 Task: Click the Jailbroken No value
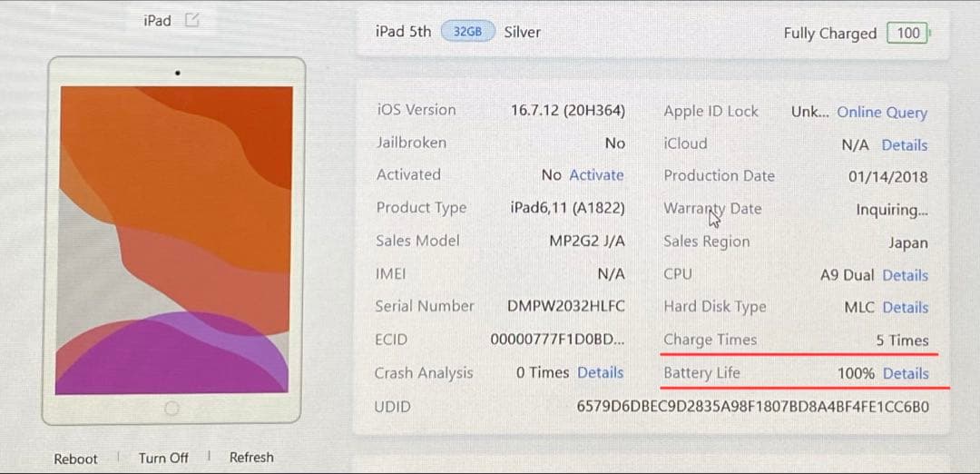615,143
